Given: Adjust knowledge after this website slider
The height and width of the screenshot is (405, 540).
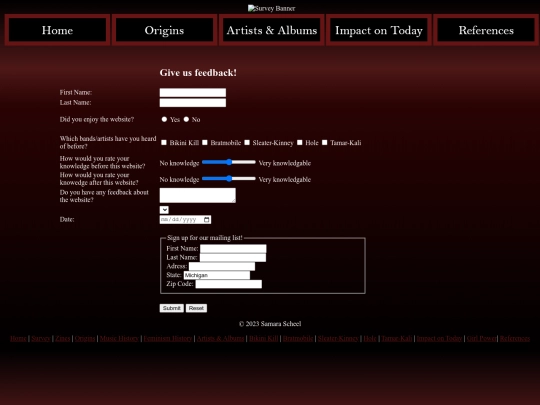Looking at the screenshot, I should click(x=229, y=178).
